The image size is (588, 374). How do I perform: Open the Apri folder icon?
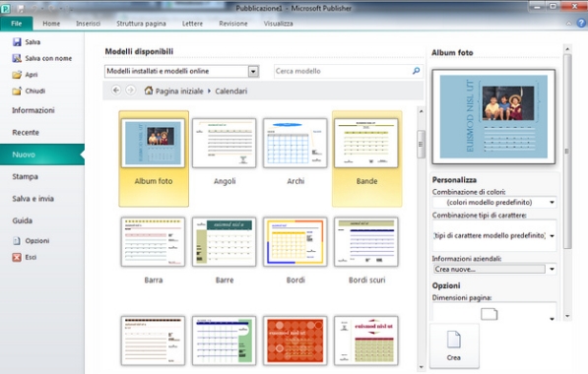pyautogui.click(x=17, y=74)
